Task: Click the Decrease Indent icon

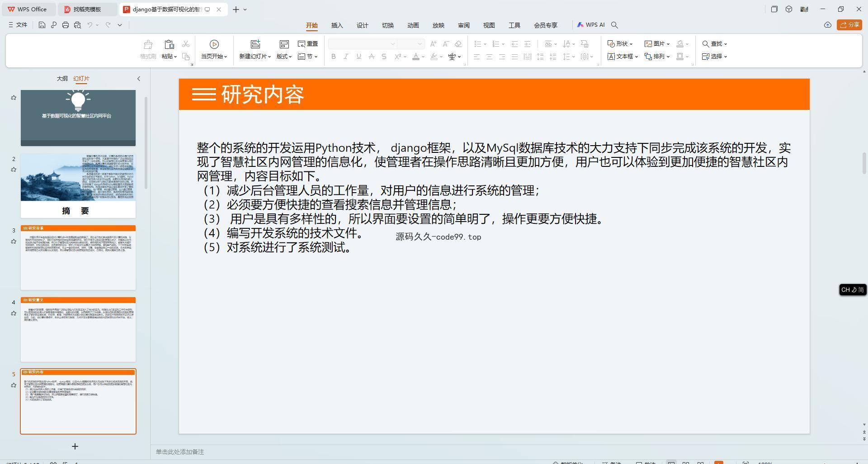Action: [x=514, y=44]
